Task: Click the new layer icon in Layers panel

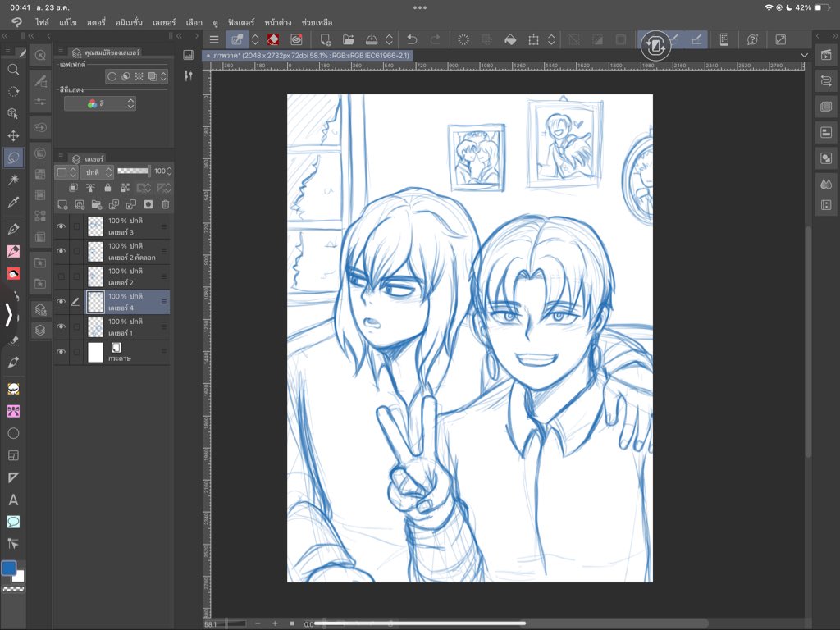Action: point(62,204)
